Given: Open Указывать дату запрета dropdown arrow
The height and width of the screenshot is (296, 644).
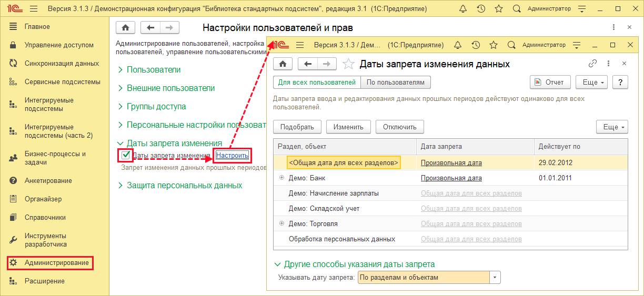Looking at the screenshot, I should (495, 277).
